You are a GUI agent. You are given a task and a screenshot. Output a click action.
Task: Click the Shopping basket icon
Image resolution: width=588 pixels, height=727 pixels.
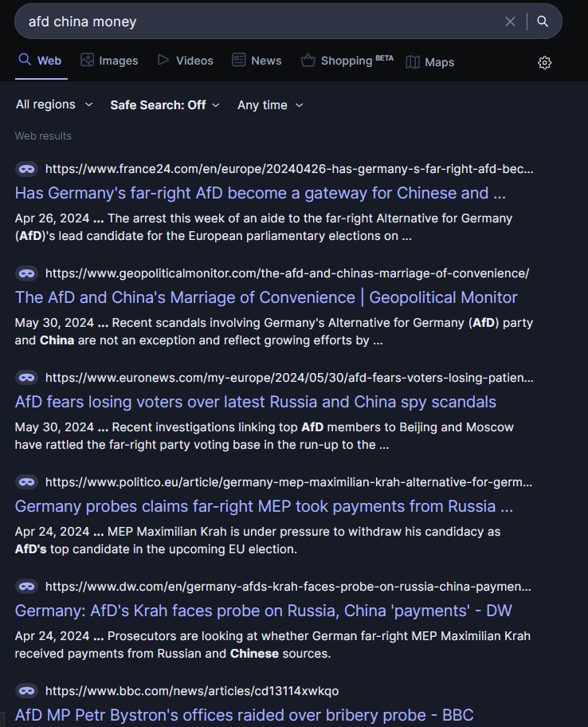[x=308, y=61]
